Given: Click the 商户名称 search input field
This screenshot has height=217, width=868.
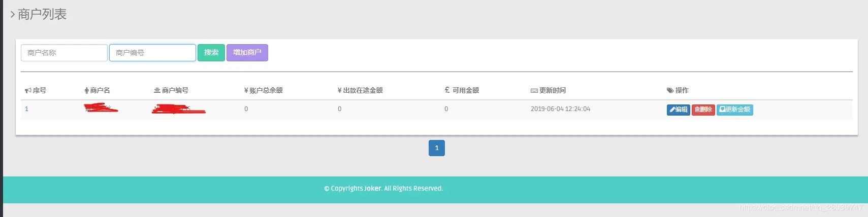Looking at the screenshot, I should 64,53.
